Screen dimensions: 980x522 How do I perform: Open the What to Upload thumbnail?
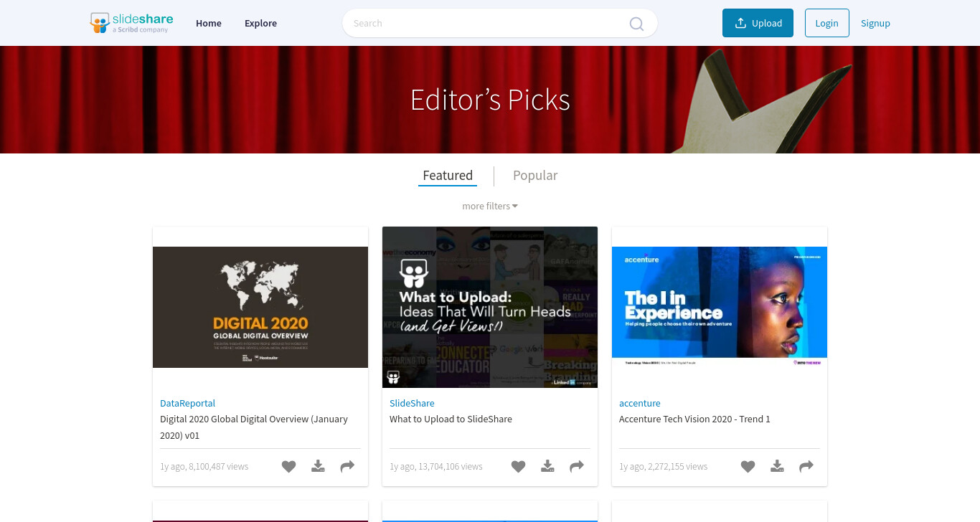coord(490,307)
